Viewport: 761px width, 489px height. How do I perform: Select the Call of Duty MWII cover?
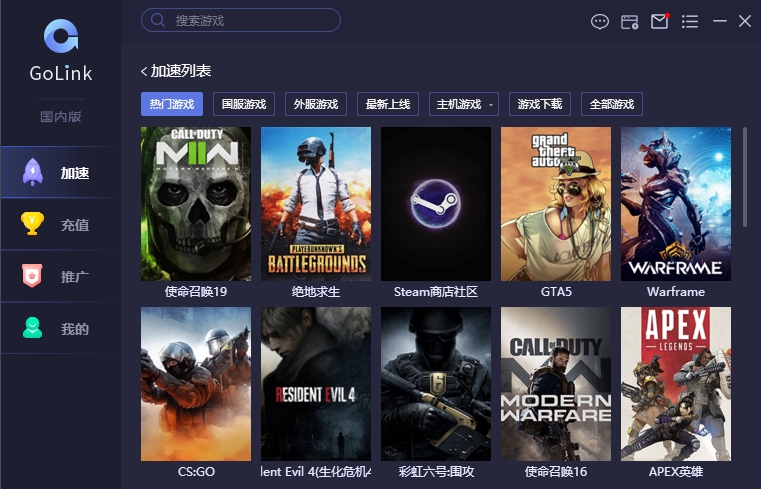(x=196, y=204)
